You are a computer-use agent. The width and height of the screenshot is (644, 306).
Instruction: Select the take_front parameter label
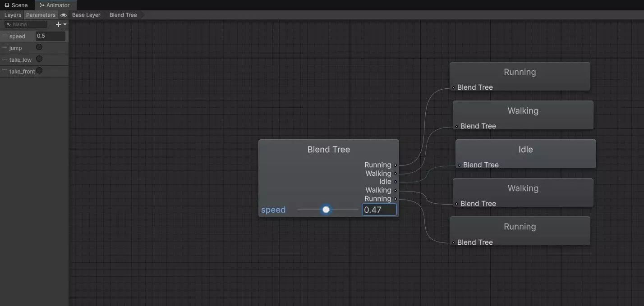[x=22, y=72]
